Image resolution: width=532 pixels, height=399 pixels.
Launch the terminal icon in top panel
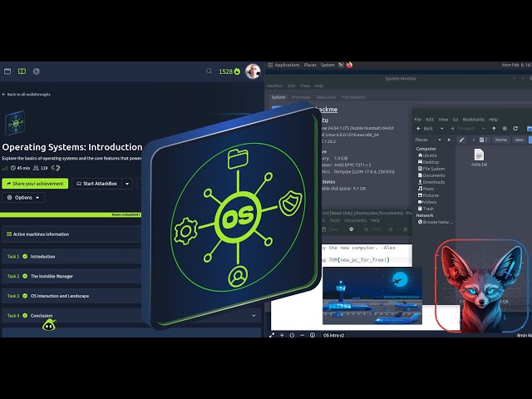pos(341,65)
